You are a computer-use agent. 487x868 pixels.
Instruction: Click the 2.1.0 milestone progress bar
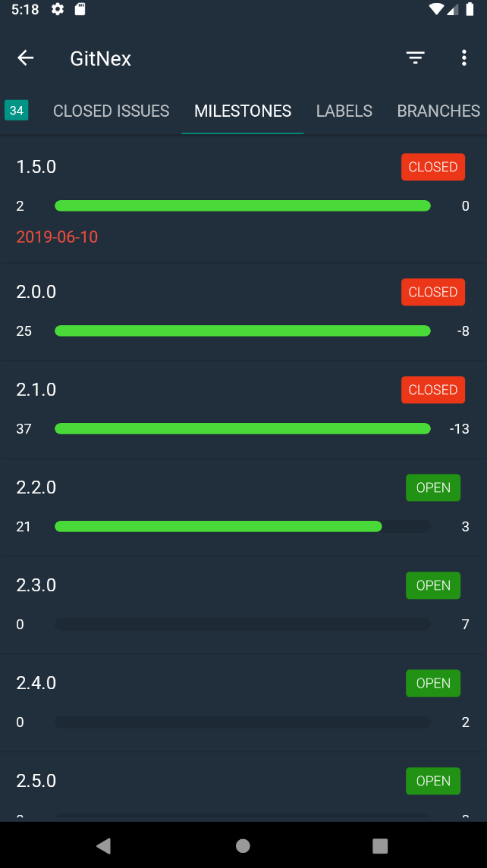click(x=243, y=429)
